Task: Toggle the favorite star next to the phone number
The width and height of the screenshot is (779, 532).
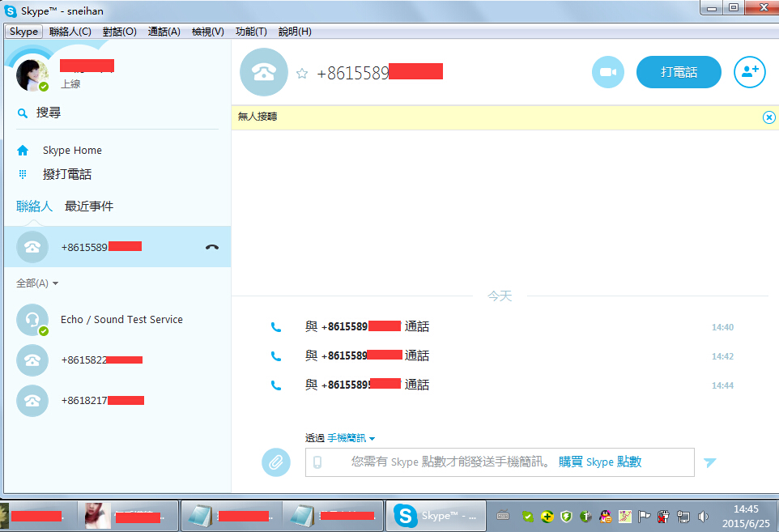Action: (302, 73)
